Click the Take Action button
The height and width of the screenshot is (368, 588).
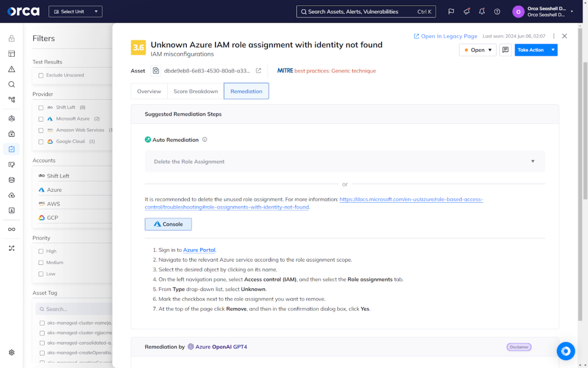[x=531, y=50]
